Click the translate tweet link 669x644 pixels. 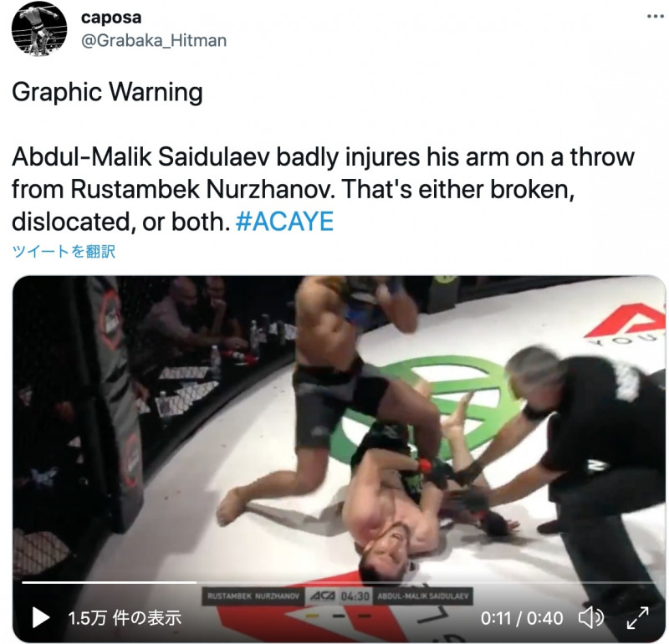click(x=64, y=252)
